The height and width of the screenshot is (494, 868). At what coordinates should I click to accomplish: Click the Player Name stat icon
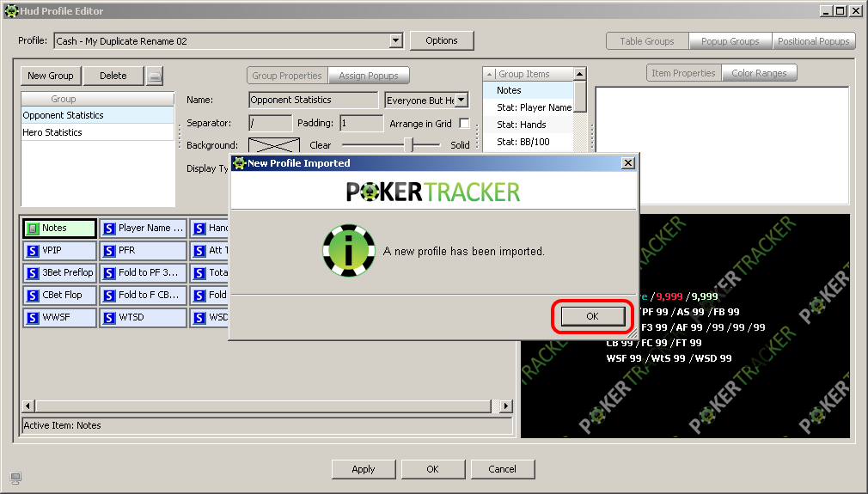pos(109,228)
